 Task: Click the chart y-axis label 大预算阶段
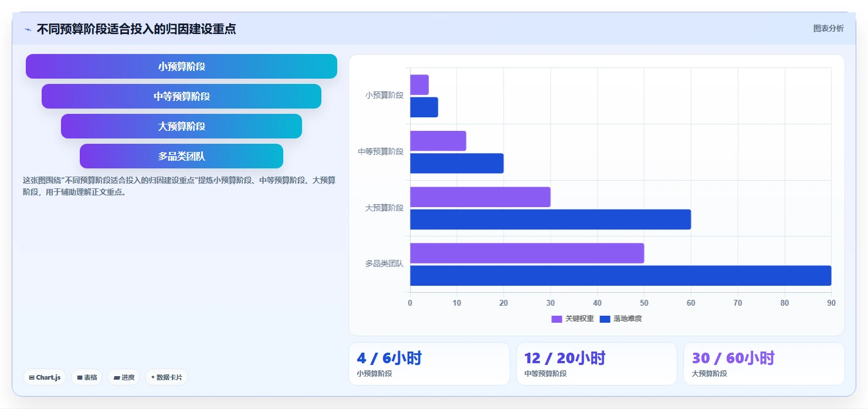tap(384, 208)
